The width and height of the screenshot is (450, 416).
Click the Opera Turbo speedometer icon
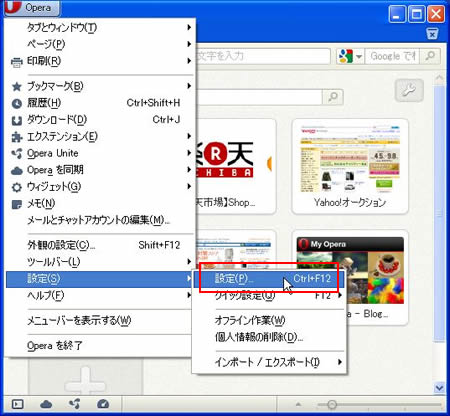pyautogui.click(x=103, y=404)
